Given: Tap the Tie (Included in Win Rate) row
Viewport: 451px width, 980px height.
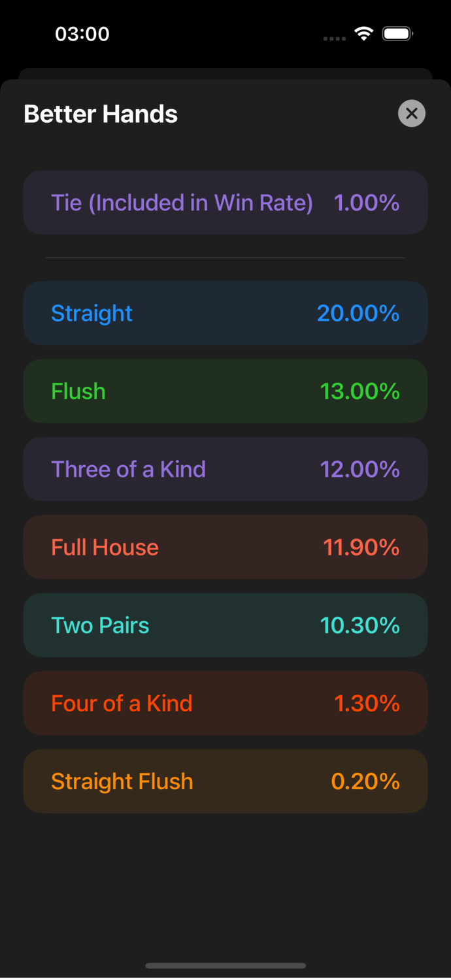Looking at the screenshot, I should pos(225,203).
